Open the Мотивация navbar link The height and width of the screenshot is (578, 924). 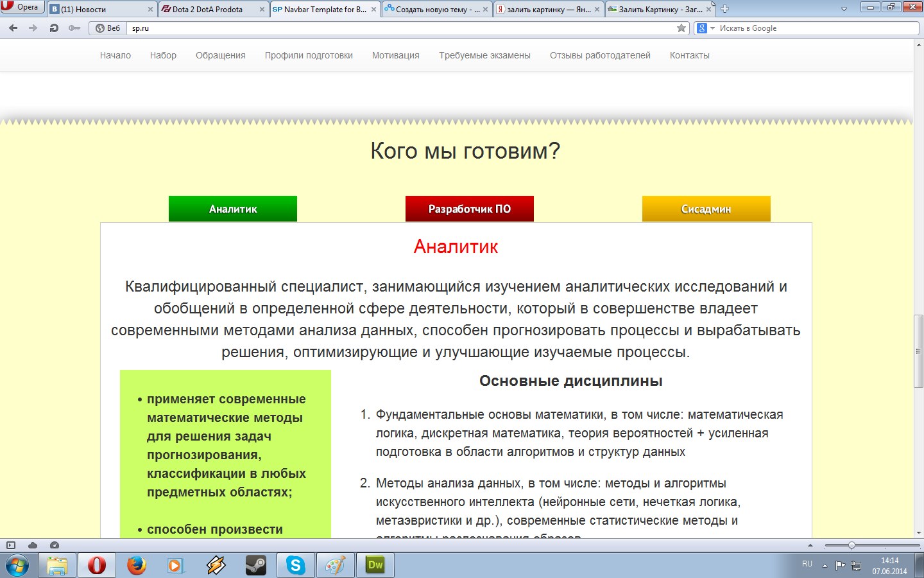[396, 55]
